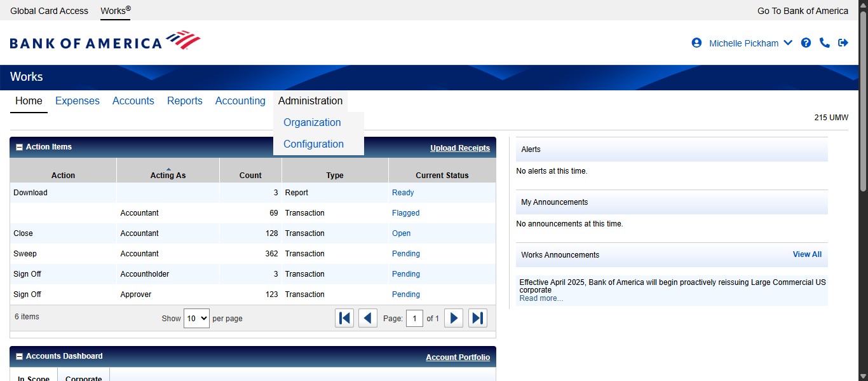The image size is (868, 381).
Task: Click the Upload Receipts link
Action: point(459,148)
